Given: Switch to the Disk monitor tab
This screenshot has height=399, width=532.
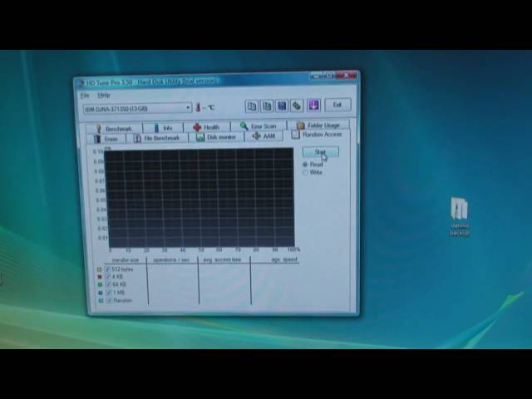Looking at the screenshot, I should pyautogui.click(x=216, y=137).
